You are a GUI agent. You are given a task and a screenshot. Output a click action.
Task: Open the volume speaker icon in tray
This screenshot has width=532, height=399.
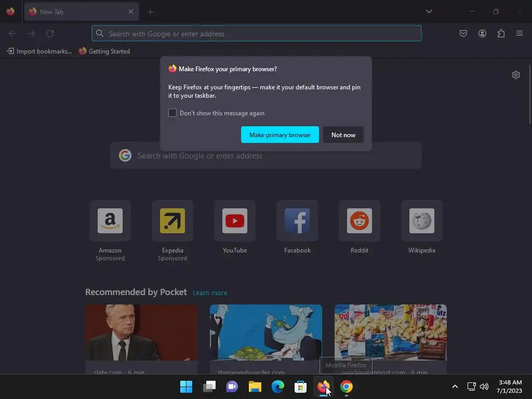point(484,387)
